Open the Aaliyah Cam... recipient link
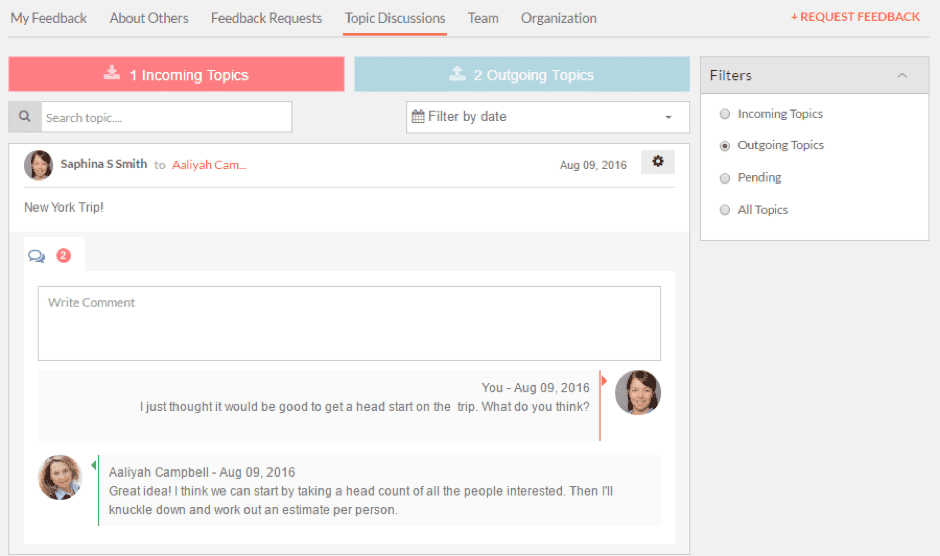 (209, 165)
